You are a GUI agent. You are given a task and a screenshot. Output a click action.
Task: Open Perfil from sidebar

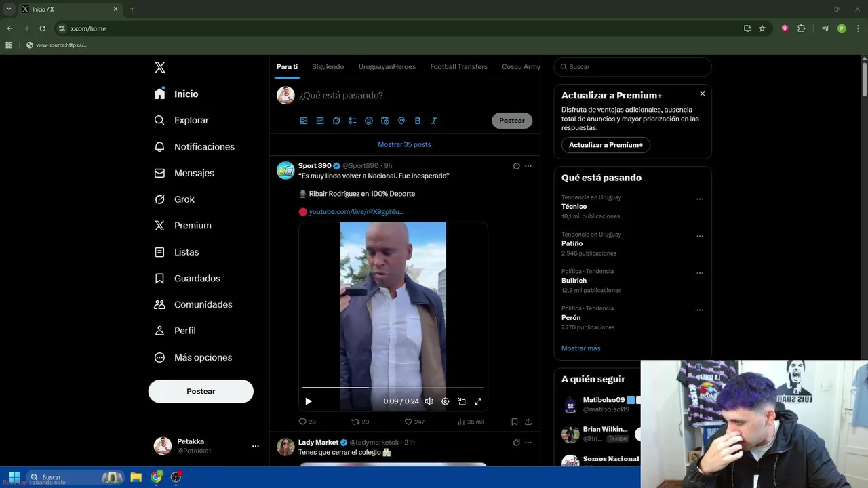coord(175,331)
